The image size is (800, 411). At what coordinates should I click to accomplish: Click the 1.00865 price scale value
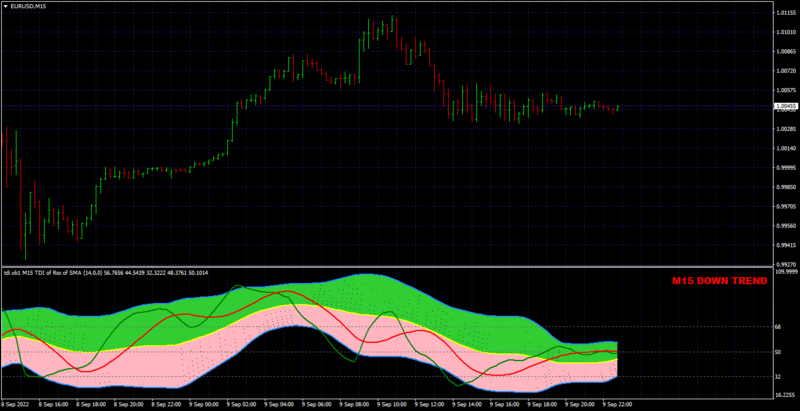pyautogui.click(x=786, y=52)
